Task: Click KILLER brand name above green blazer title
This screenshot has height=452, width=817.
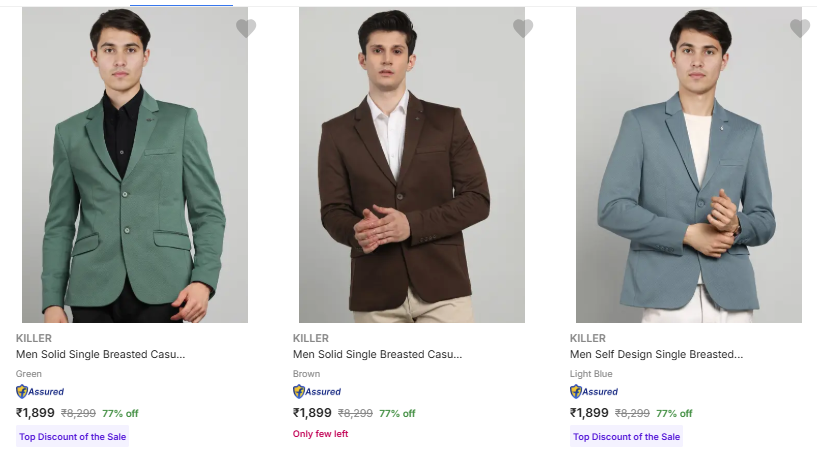Action: click(x=34, y=338)
